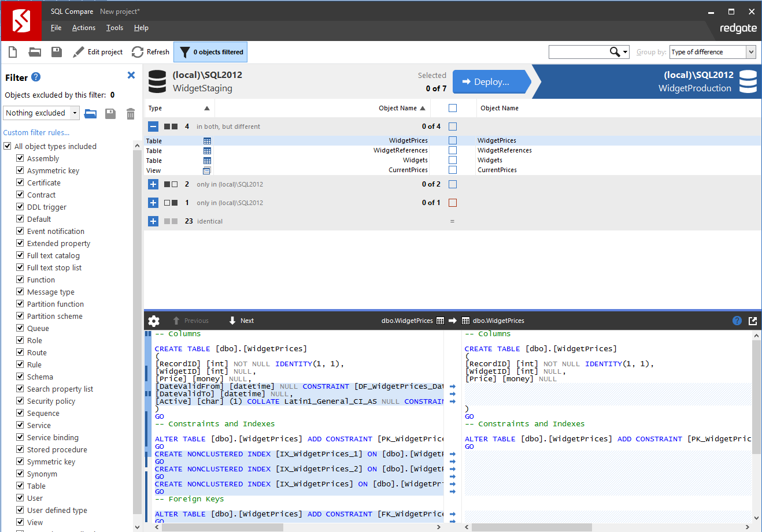762x532 pixels.
Task: Click the Deploy button
Action: pyautogui.click(x=491, y=81)
